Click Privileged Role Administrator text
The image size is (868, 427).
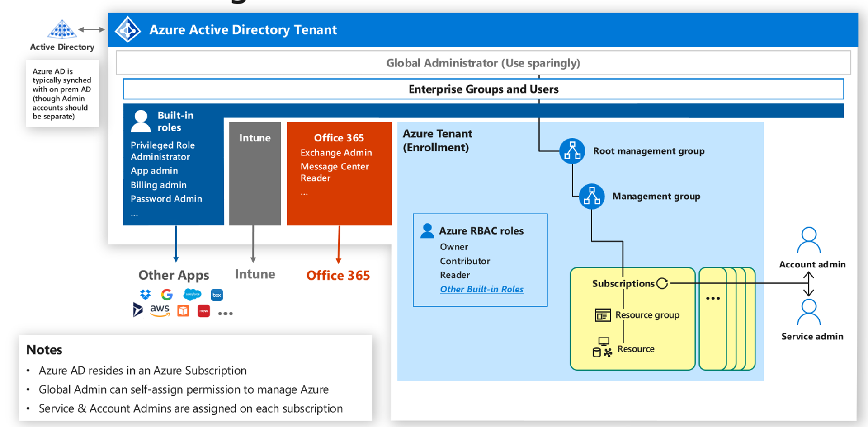163,151
